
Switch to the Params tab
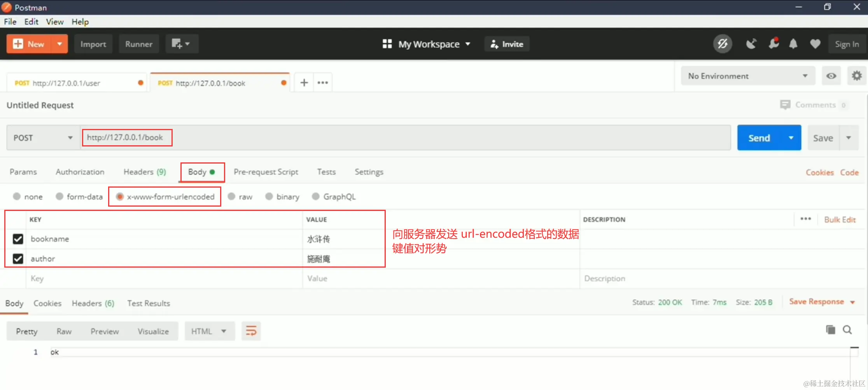pos(23,172)
